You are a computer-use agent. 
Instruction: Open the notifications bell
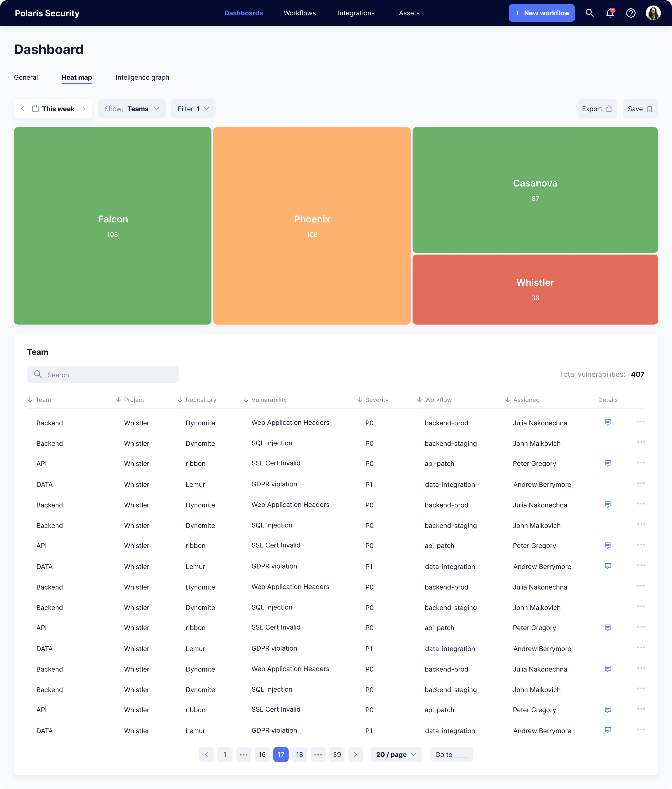[x=610, y=13]
